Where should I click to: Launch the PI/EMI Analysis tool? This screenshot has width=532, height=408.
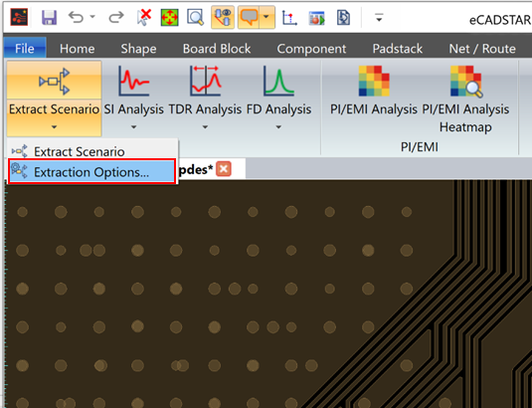(x=374, y=91)
